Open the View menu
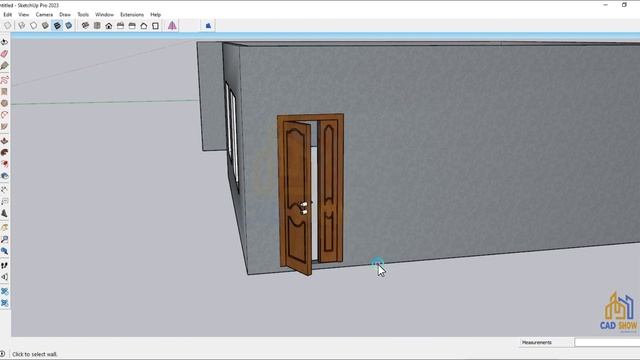This screenshot has height=360, width=640. [24, 14]
